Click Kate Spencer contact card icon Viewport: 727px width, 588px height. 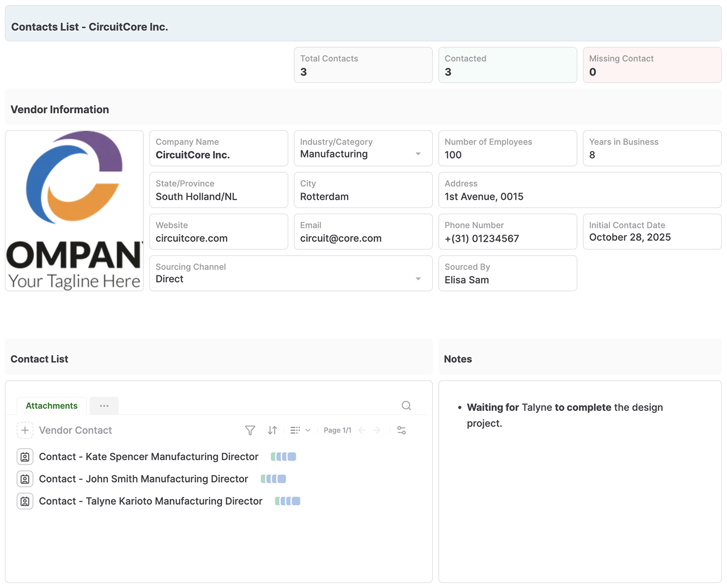point(25,457)
